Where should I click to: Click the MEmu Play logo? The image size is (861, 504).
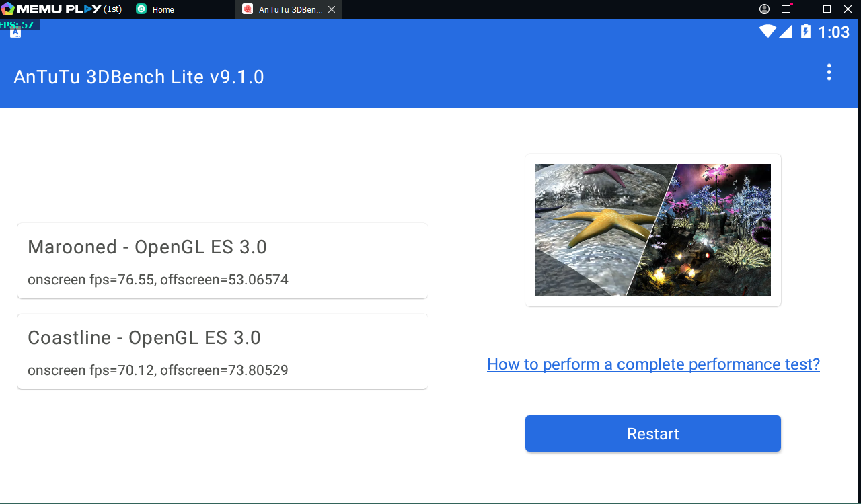(51, 9)
